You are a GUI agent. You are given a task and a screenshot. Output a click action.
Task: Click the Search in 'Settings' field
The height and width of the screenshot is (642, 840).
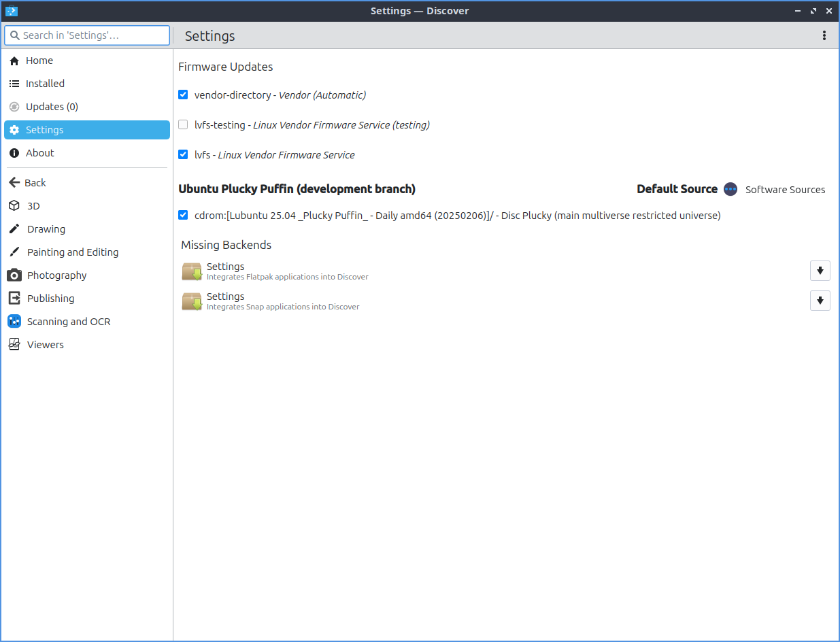pyautogui.click(x=87, y=35)
